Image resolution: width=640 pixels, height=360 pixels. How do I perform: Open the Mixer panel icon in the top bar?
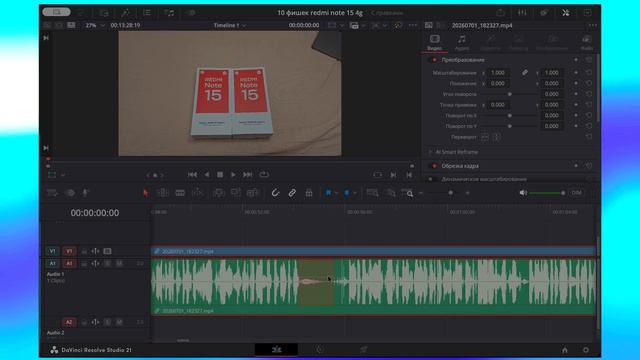(522, 13)
